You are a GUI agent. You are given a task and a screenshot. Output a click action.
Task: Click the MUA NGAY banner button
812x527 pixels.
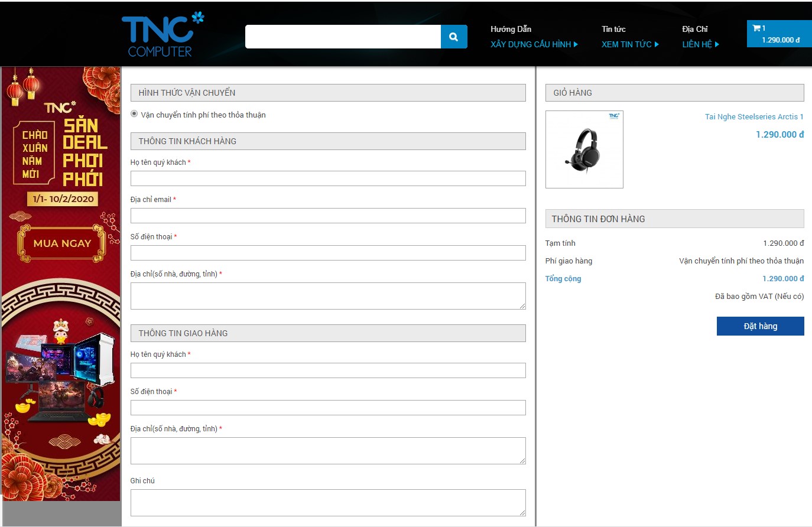tap(62, 243)
